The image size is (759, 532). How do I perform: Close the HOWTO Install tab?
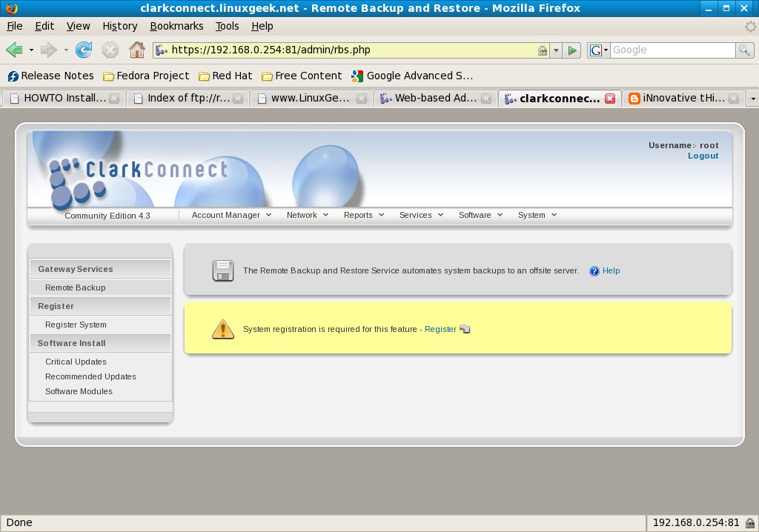[x=114, y=99]
